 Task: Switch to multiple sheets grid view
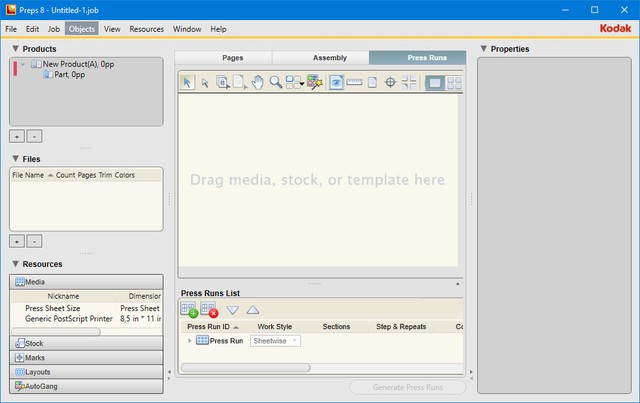point(454,83)
